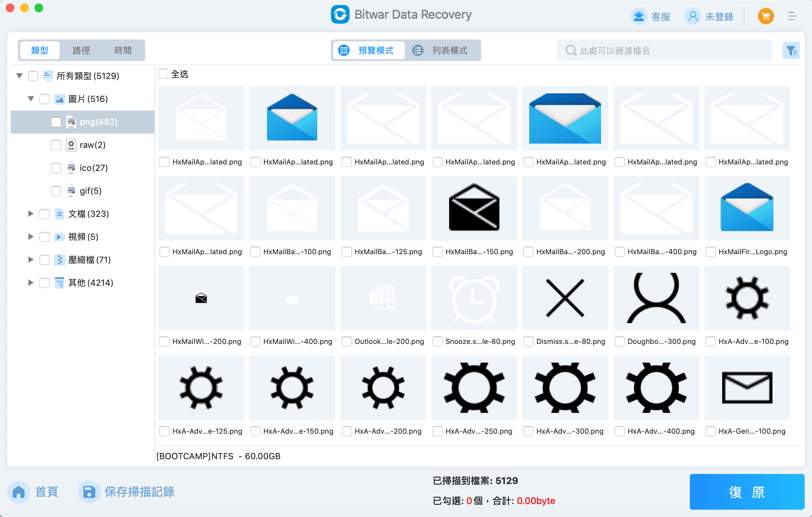Focus the file name filter search field
This screenshot has width=812, height=517.
click(x=664, y=51)
